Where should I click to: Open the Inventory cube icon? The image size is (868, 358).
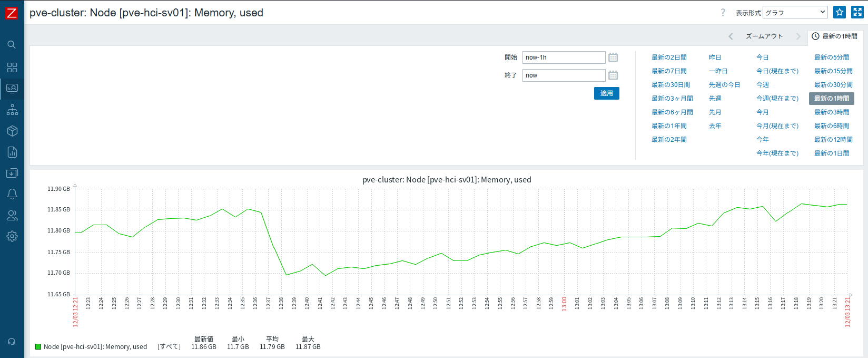[12, 131]
